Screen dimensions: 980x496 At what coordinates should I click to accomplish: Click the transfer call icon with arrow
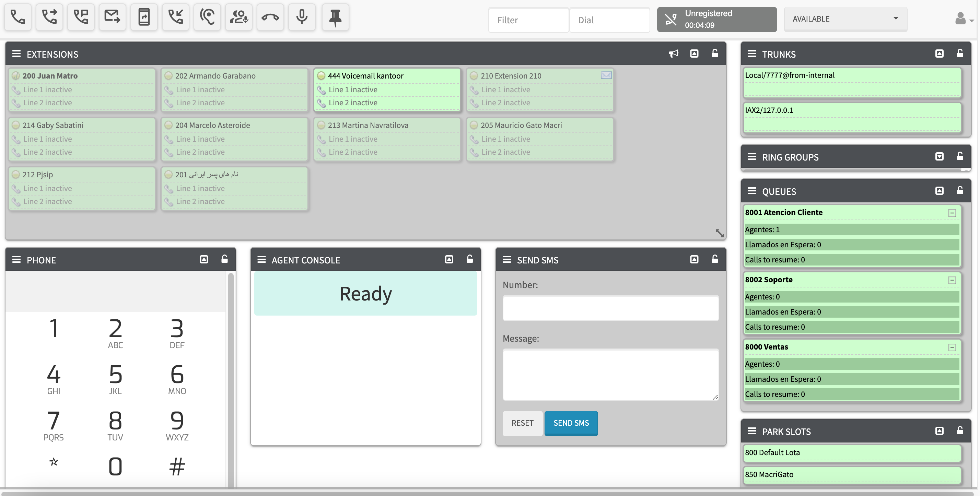pyautogui.click(x=49, y=17)
